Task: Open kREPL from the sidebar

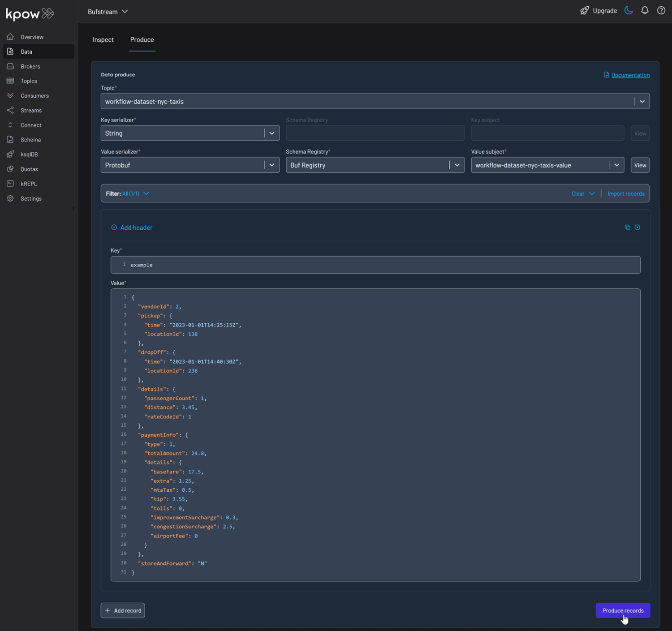Action: click(x=29, y=184)
